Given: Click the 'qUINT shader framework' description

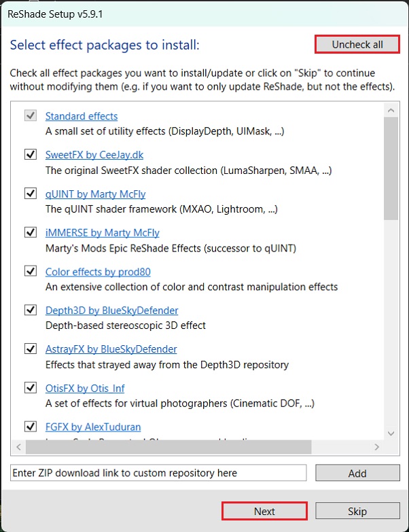Looking at the screenshot, I should tap(162, 209).
